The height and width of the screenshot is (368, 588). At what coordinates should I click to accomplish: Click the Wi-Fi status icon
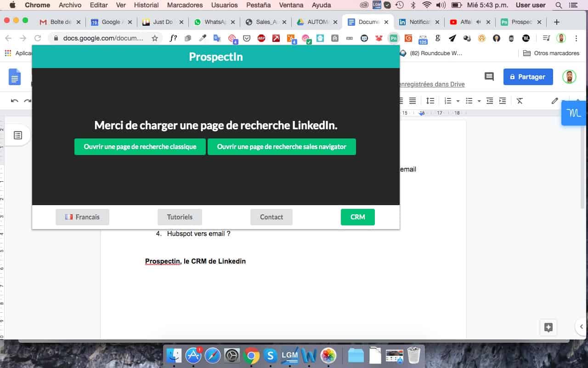[427, 5]
